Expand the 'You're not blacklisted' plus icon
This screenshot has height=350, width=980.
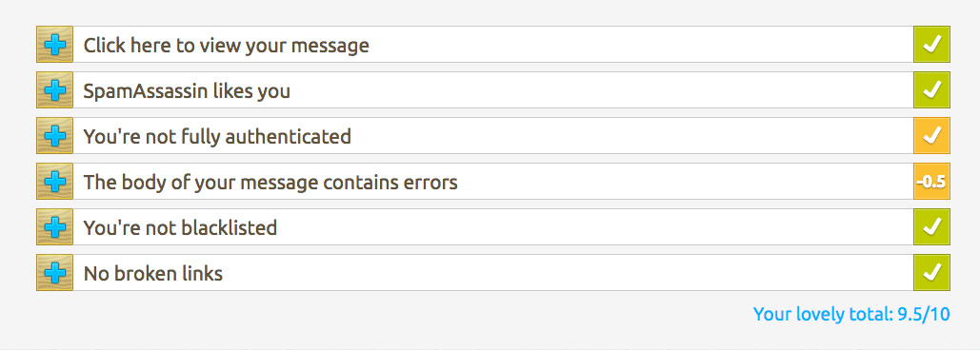(55, 227)
